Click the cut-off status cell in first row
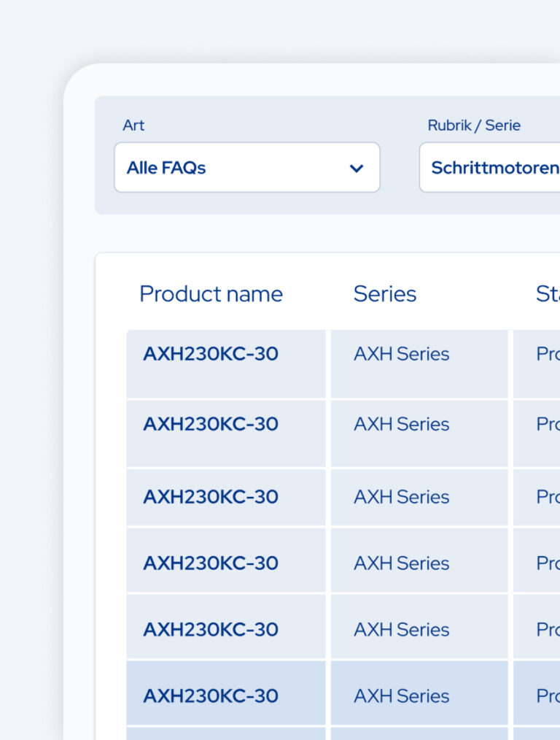Viewport: 560px width, 740px height. 537,364
